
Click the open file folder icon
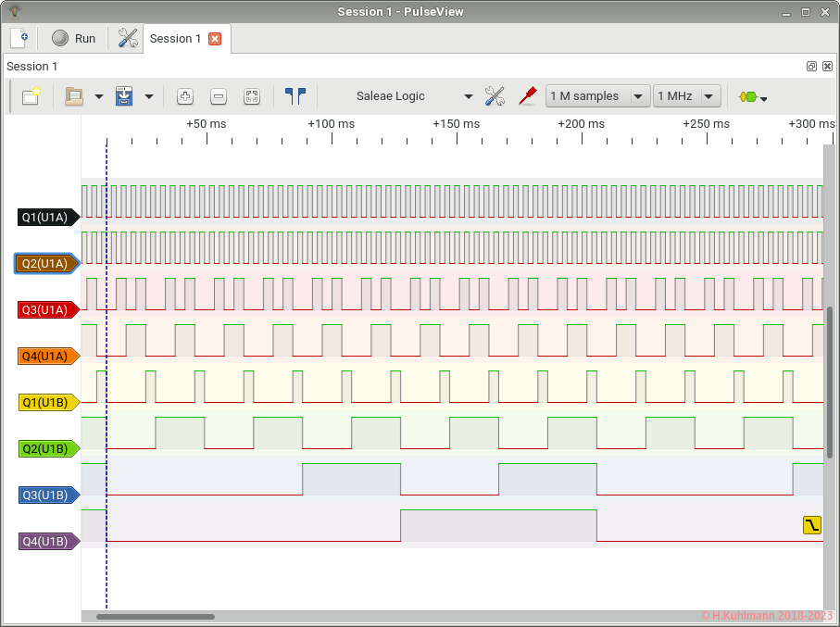click(74, 96)
